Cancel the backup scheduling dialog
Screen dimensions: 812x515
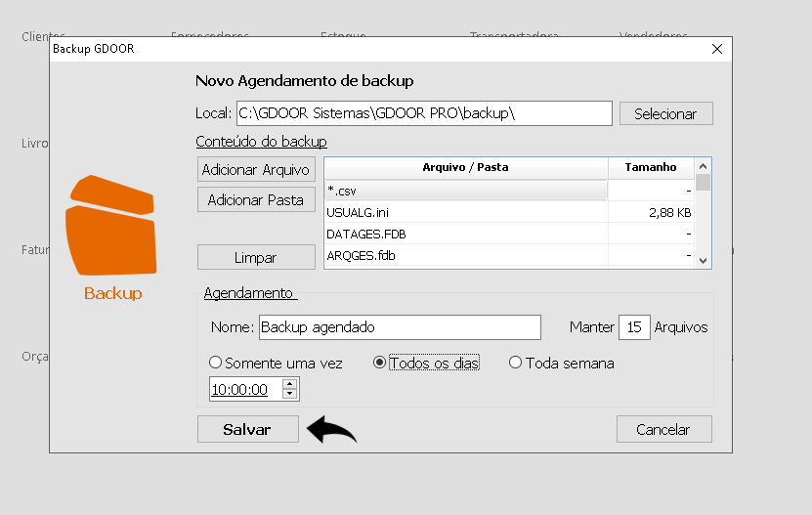tap(663, 429)
